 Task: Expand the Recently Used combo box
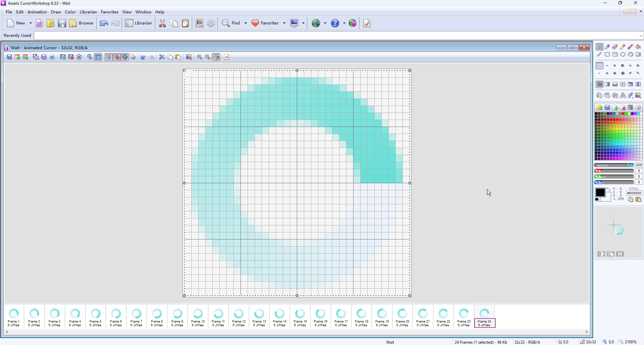641,36
